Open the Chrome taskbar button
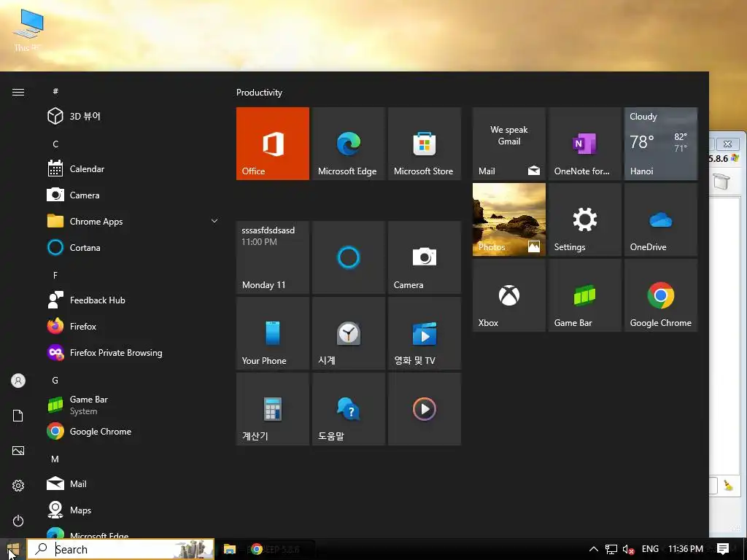The height and width of the screenshot is (560, 747). [257, 549]
